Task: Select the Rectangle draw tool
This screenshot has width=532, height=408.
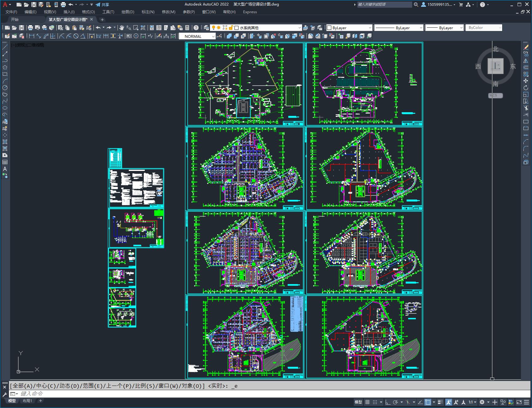Action: coord(5,74)
